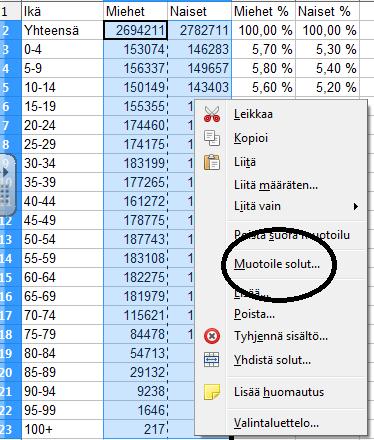Select cell containing 5,80 %
Image resolution: width=374 pixels, height=440 pixels.
(263, 69)
